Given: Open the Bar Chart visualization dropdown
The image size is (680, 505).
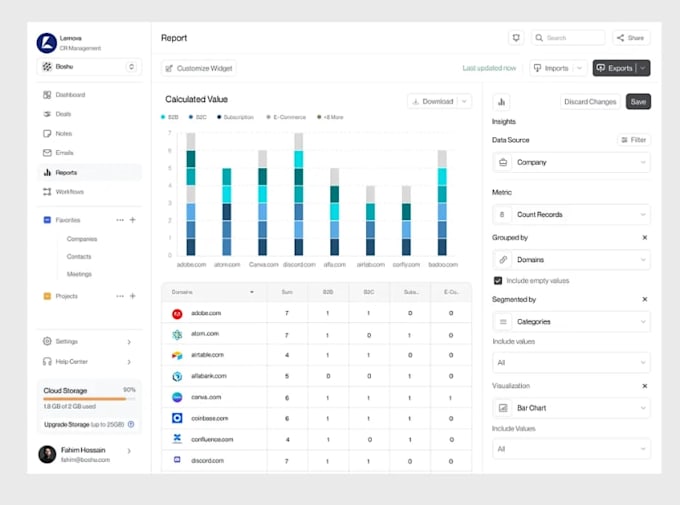Looking at the screenshot, I should (x=571, y=408).
